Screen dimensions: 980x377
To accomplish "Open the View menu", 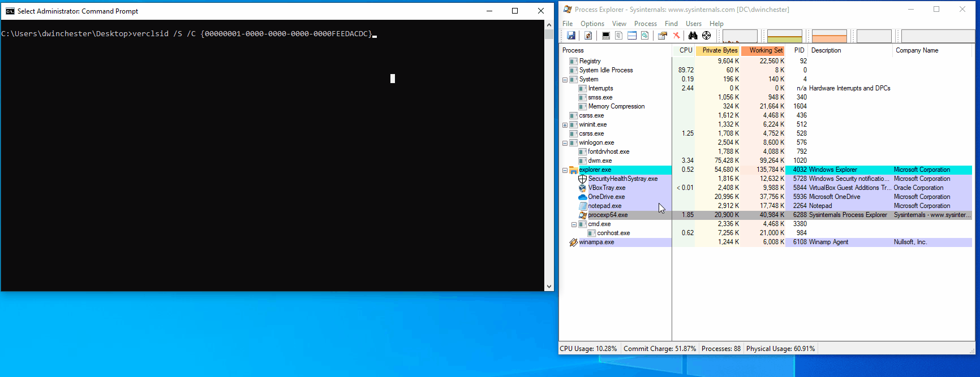I will tap(619, 24).
